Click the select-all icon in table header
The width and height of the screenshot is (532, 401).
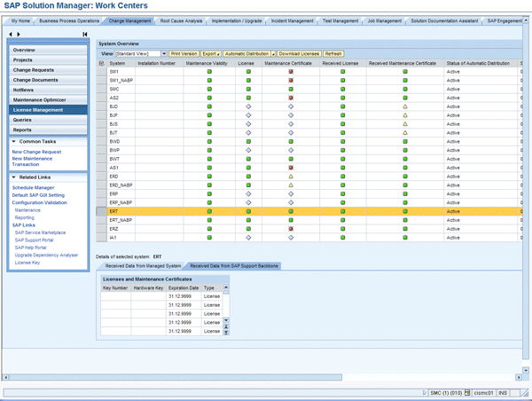101,64
